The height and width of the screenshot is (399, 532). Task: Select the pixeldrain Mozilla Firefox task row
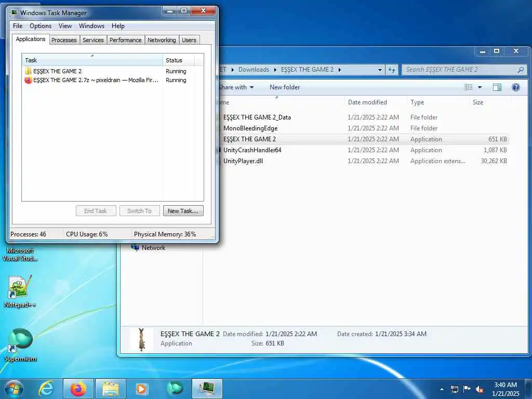coord(113,80)
